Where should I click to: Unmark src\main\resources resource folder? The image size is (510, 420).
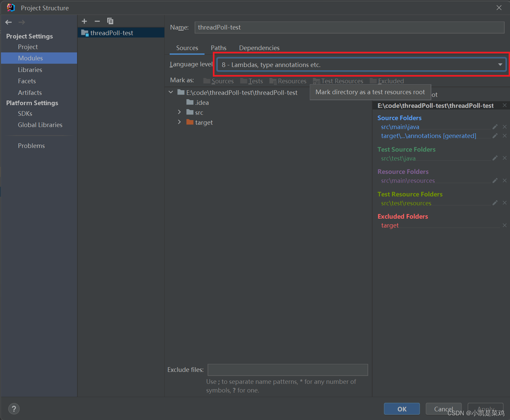pyautogui.click(x=505, y=180)
